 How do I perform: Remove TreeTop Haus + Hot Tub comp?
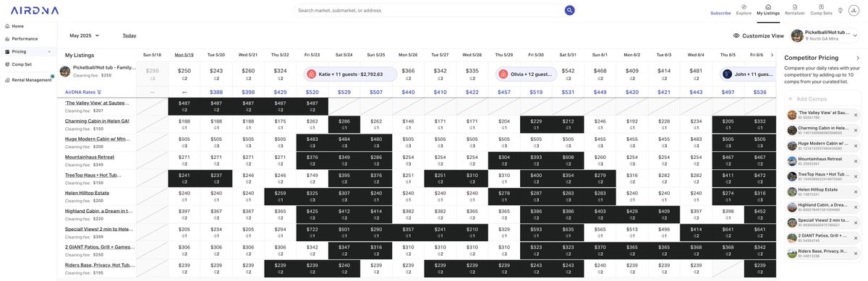pos(856,176)
